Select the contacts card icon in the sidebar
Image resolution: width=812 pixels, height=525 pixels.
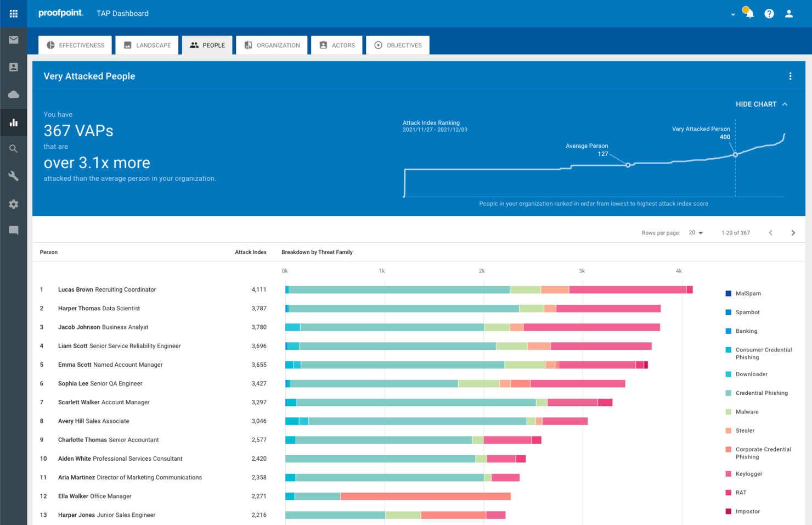click(13, 67)
